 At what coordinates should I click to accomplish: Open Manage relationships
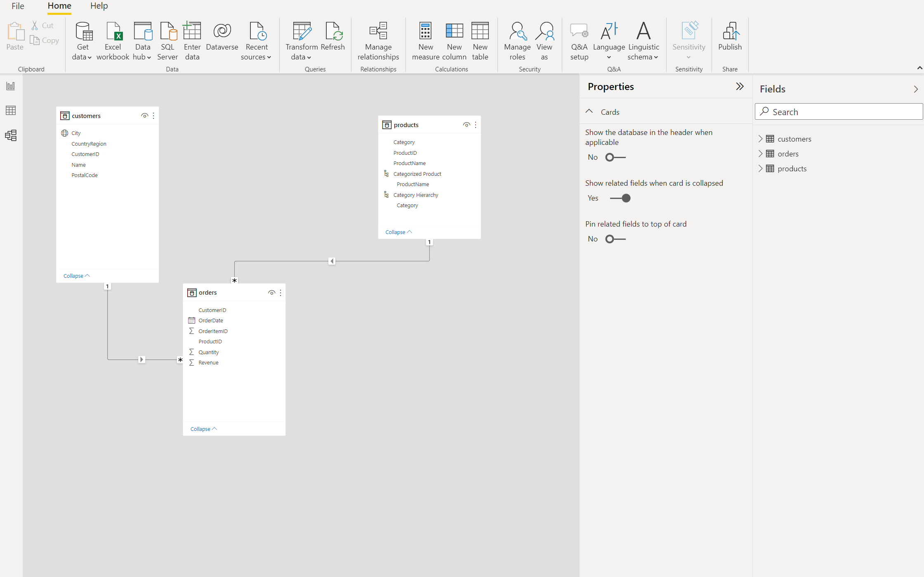point(377,40)
